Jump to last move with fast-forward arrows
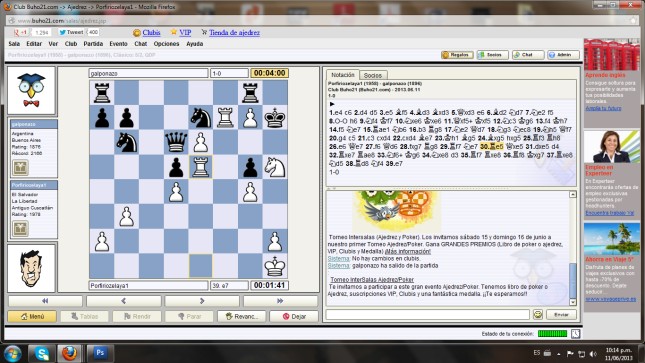Image resolution: width=645 pixels, height=363 pixels. pos(280,301)
